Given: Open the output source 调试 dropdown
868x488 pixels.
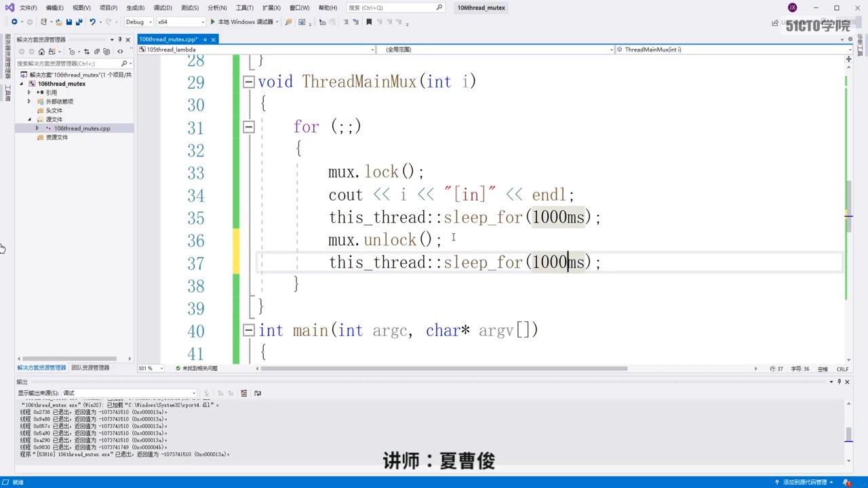Looking at the screenshot, I should [129, 393].
